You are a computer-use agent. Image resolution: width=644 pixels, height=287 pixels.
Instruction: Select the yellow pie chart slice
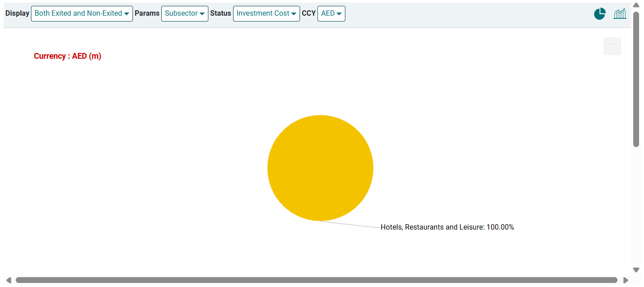coord(320,168)
